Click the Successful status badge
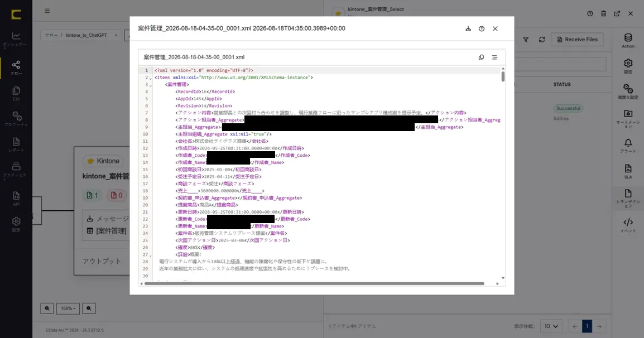This screenshot has height=338, width=644. click(x=568, y=108)
